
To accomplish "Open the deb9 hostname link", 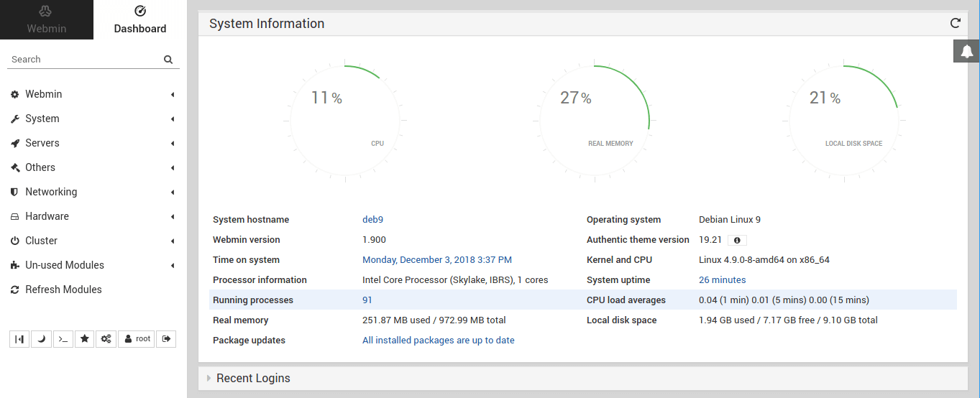I will point(372,220).
